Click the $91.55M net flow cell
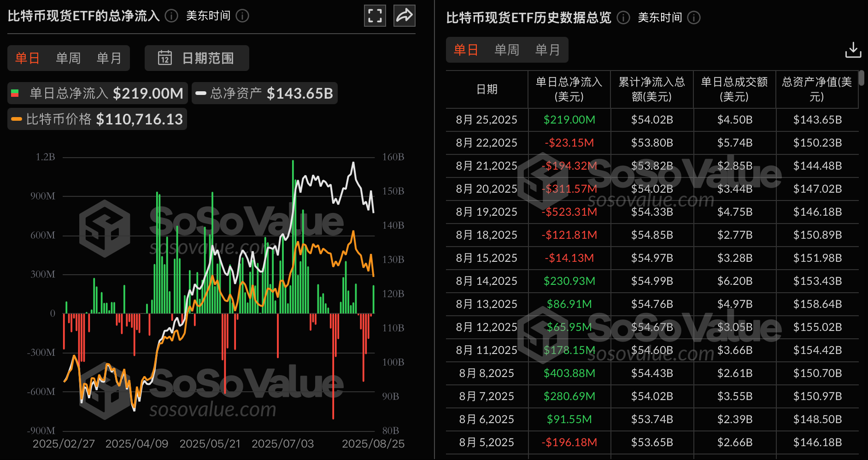 569,419
